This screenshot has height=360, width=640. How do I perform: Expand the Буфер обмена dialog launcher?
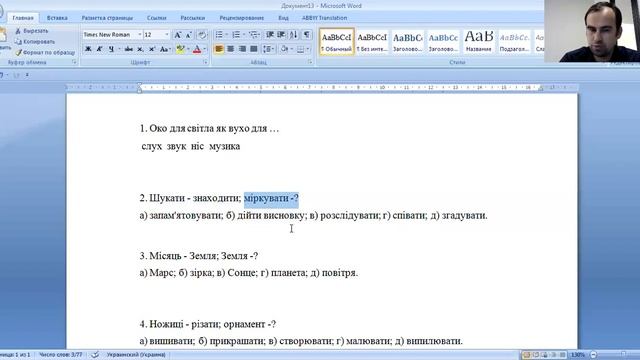pyautogui.click(x=74, y=62)
